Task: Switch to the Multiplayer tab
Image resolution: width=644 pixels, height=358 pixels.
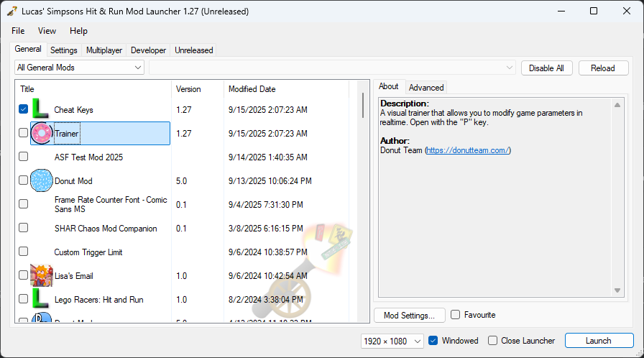Action: (104, 50)
